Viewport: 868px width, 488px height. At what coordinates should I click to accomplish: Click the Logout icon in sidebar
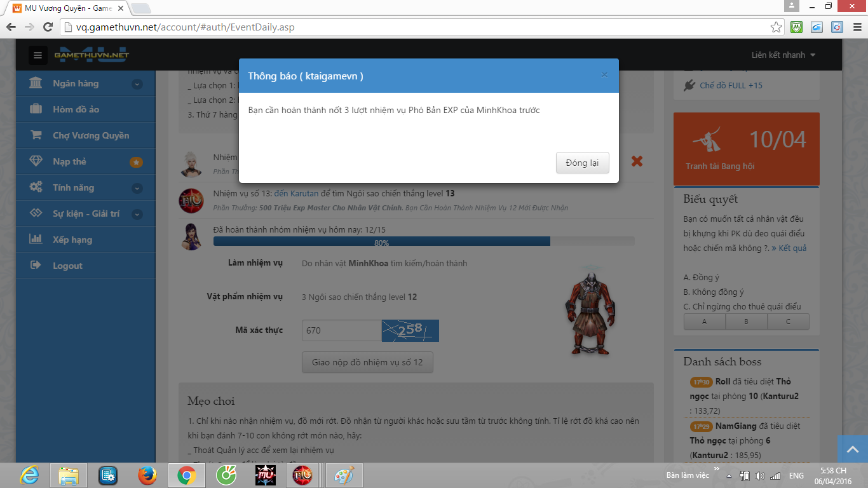click(36, 266)
